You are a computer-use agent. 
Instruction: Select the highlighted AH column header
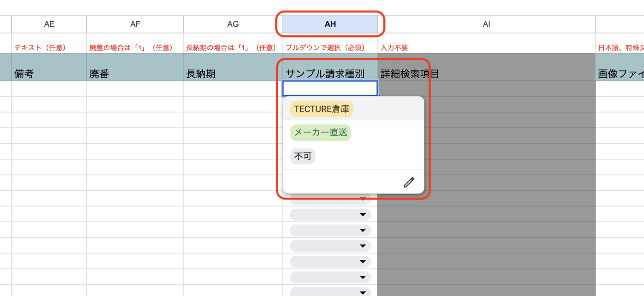(x=330, y=24)
